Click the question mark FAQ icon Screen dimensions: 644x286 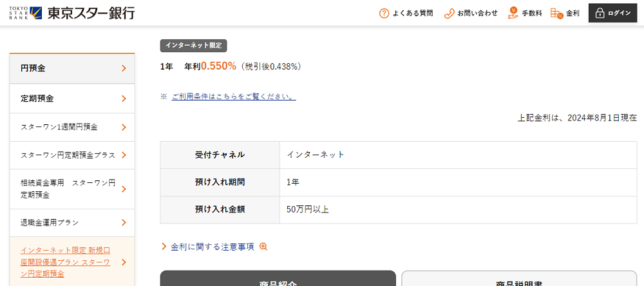(x=384, y=13)
